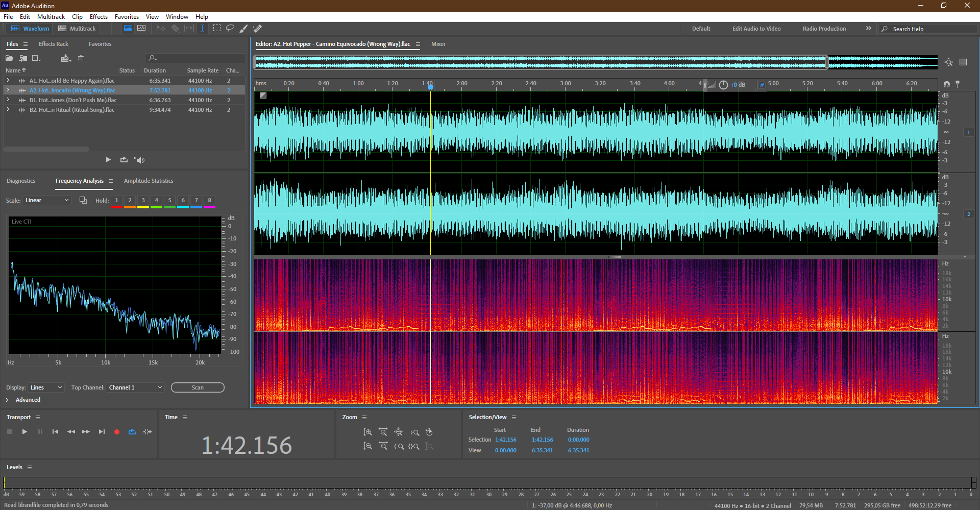Select the Lasso Selection tool
The width and height of the screenshot is (980, 510).
(230, 29)
